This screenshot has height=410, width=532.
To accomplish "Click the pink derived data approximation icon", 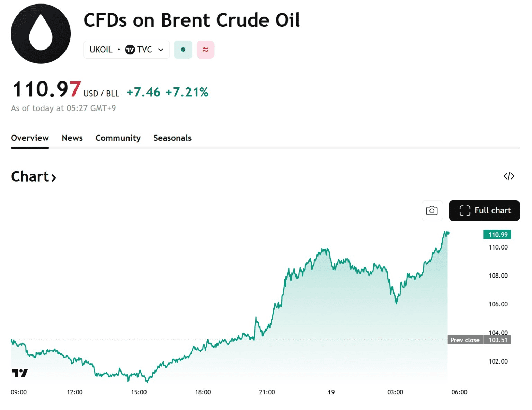I will [x=205, y=50].
